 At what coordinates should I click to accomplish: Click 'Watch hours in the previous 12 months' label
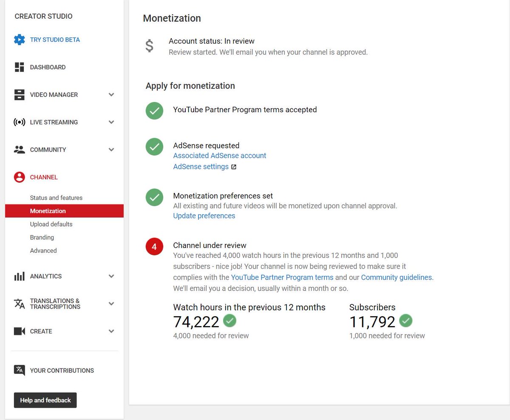coord(249,307)
